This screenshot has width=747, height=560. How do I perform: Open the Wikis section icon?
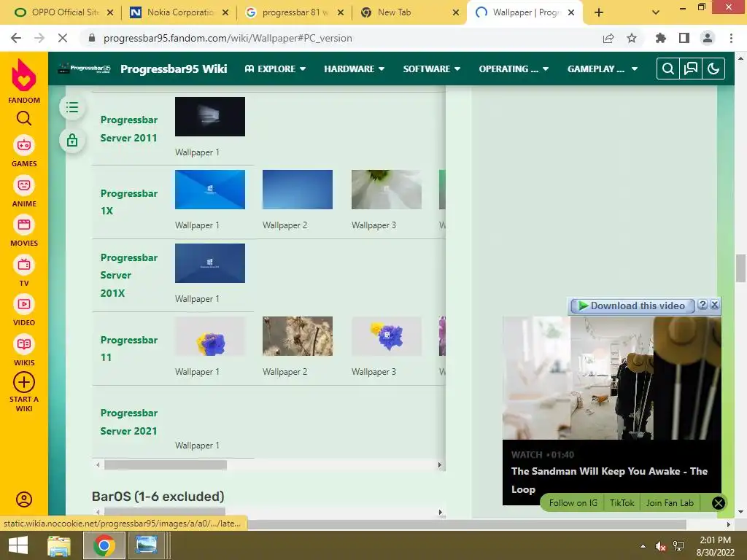tap(24, 344)
